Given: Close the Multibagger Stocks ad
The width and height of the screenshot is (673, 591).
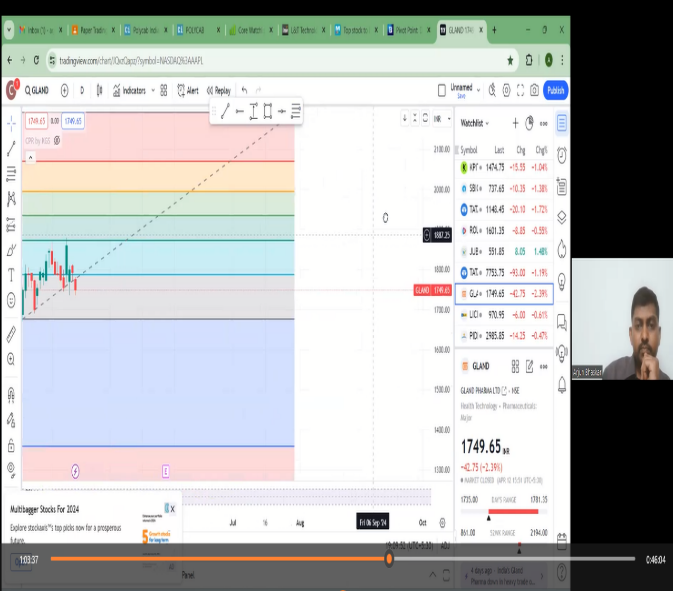Looking at the screenshot, I should tap(173, 509).
